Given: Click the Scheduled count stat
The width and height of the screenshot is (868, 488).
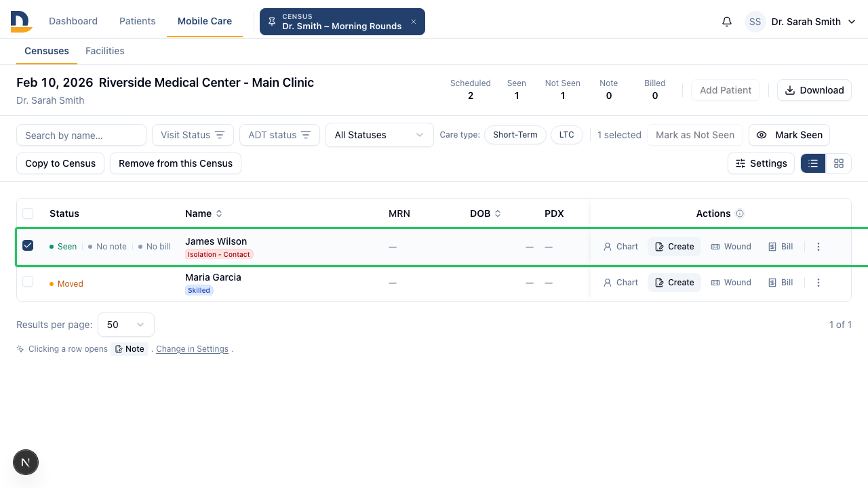Looking at the screenshot, I should tap(471, 89).
